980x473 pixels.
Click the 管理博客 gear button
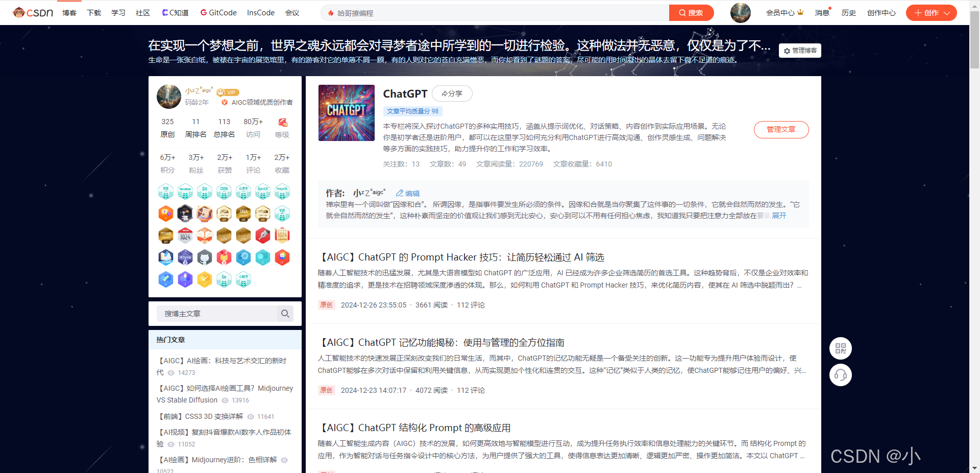pos(800,51)
